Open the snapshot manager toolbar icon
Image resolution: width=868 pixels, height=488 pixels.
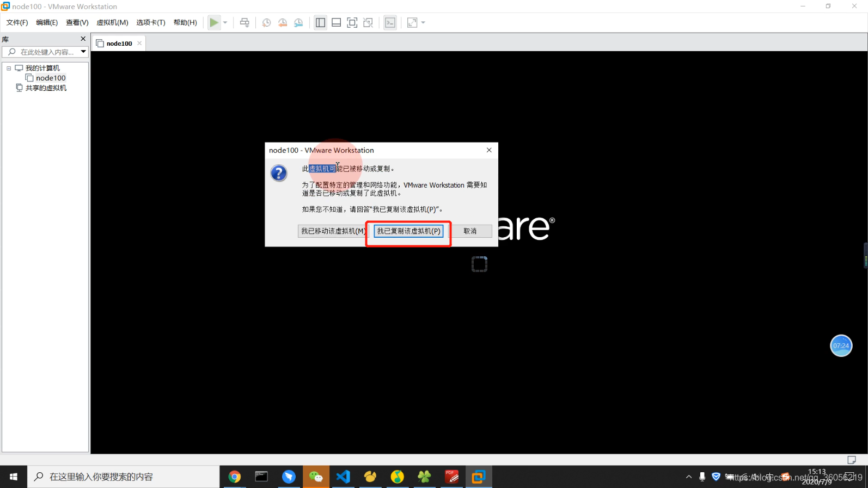(x=298, y=22)
